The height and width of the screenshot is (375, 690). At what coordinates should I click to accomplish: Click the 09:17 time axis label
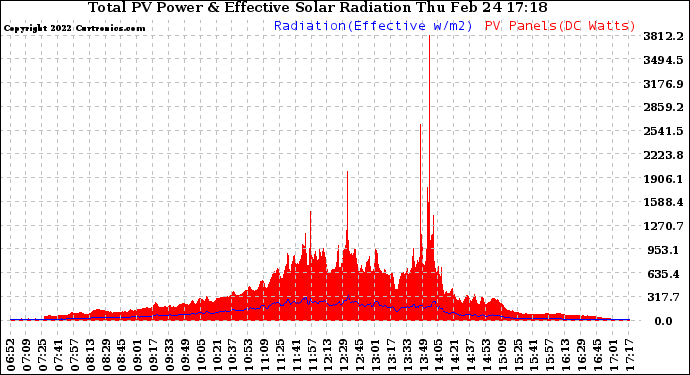pos(154,355)
